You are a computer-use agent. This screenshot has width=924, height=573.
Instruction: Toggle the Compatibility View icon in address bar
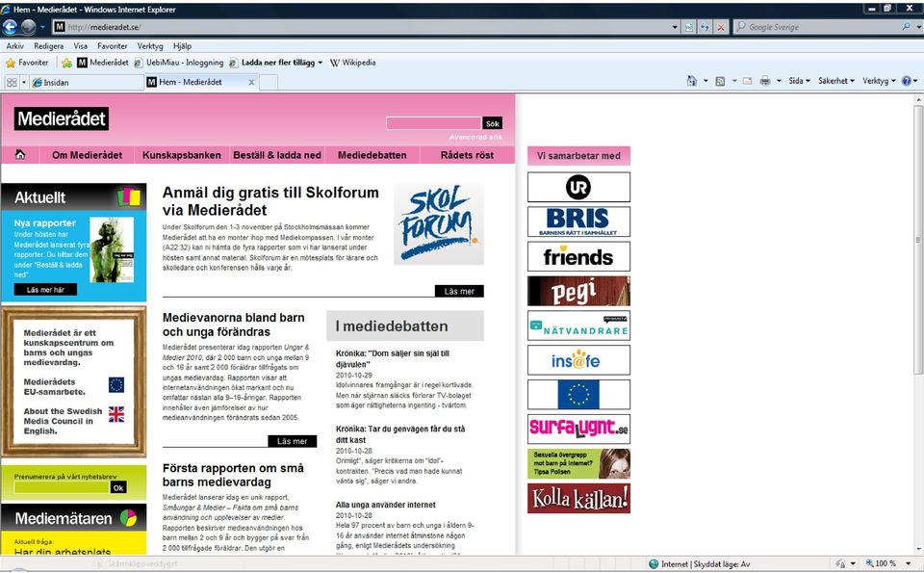689,27
